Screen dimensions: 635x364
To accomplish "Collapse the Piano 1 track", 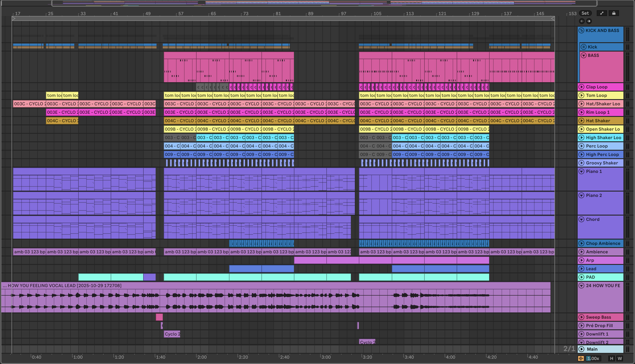I will click(581, 172).
